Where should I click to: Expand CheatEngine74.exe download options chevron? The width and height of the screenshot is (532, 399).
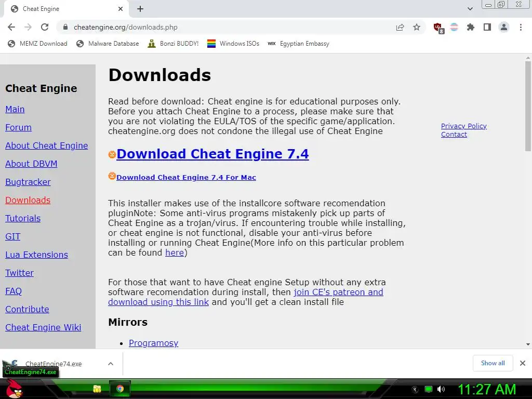click(x=111, y=364)
